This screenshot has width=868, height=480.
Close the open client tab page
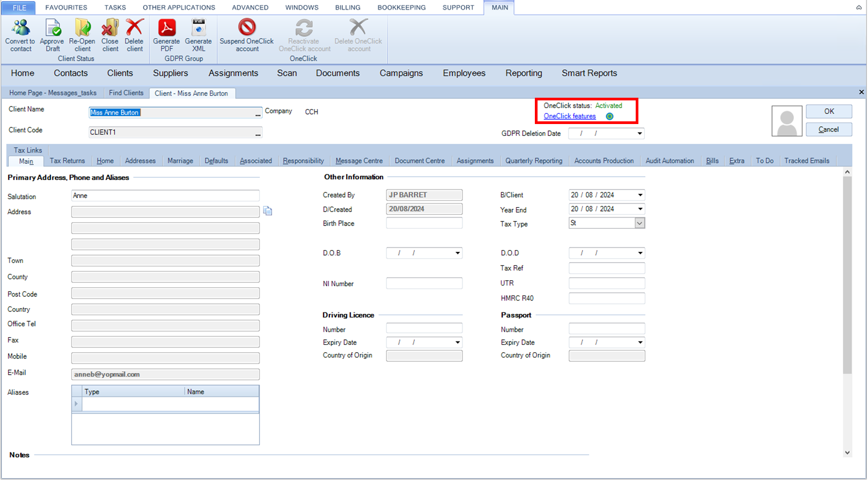click(862, 92)
